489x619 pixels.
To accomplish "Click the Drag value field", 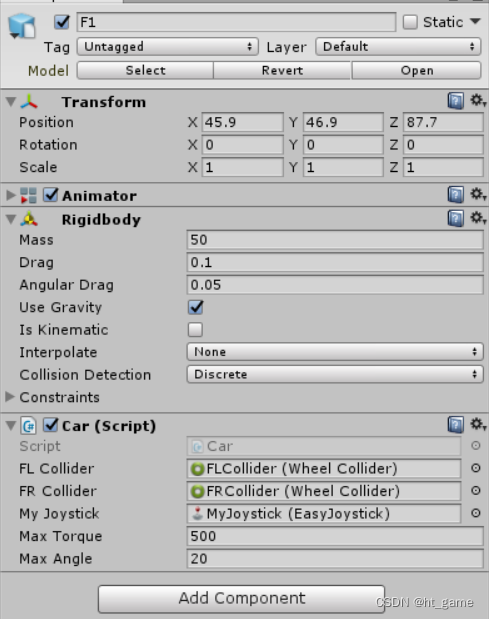I will pyautogui.click(x=335, y=262).
